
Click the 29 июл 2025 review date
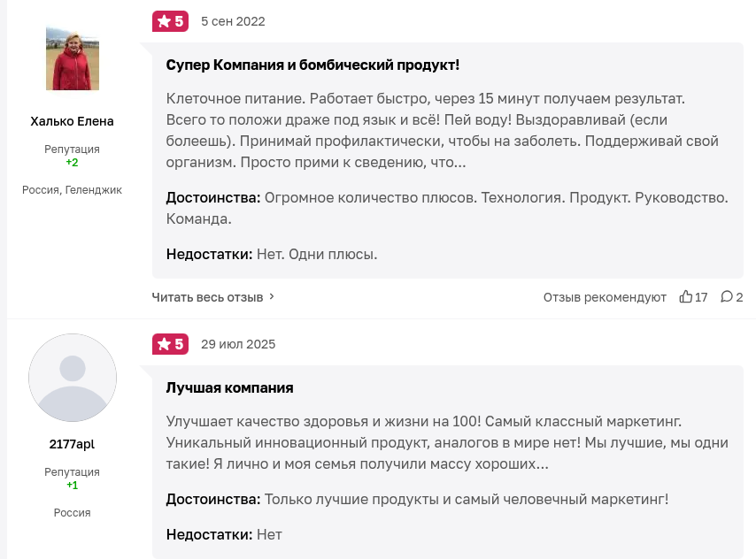click(x=238, y=344)
